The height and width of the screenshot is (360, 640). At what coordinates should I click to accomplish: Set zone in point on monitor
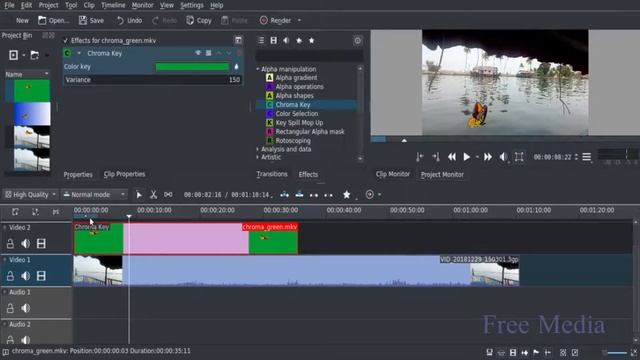pyautogui.click(x=420, y=157)
